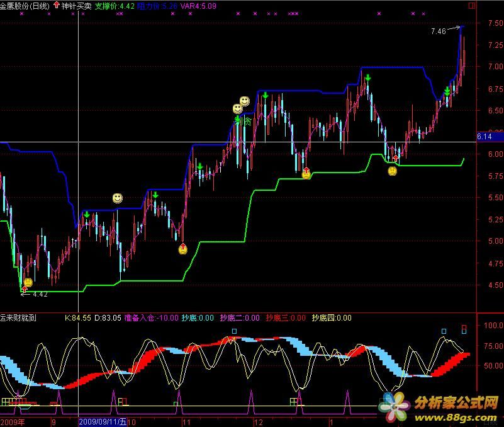Select the green arrow just right of the crosshair line

[x=87, y=215]
